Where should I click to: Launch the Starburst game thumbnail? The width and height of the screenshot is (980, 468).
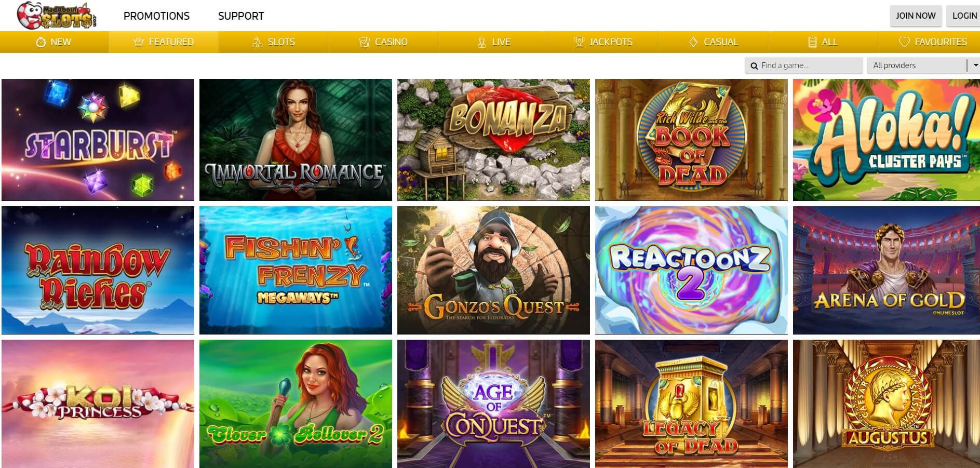98,140
